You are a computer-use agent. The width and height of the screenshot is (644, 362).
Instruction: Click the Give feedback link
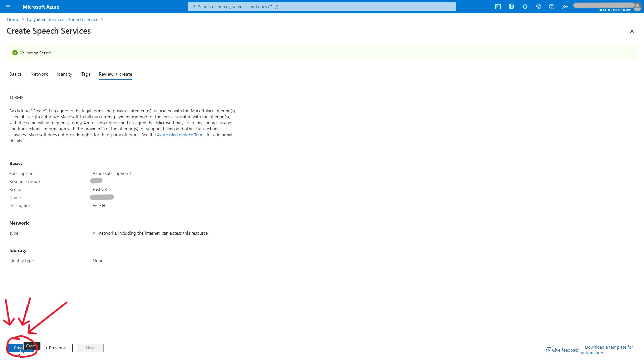565,350
